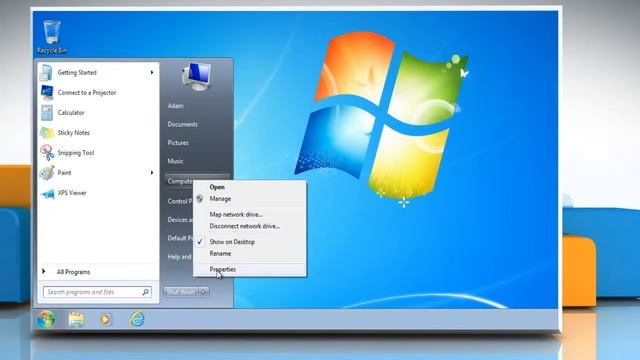Open Windows Explorer from the taskbar
The height and width of the screenshot is (360, 640).
click(x=76, y=319)
